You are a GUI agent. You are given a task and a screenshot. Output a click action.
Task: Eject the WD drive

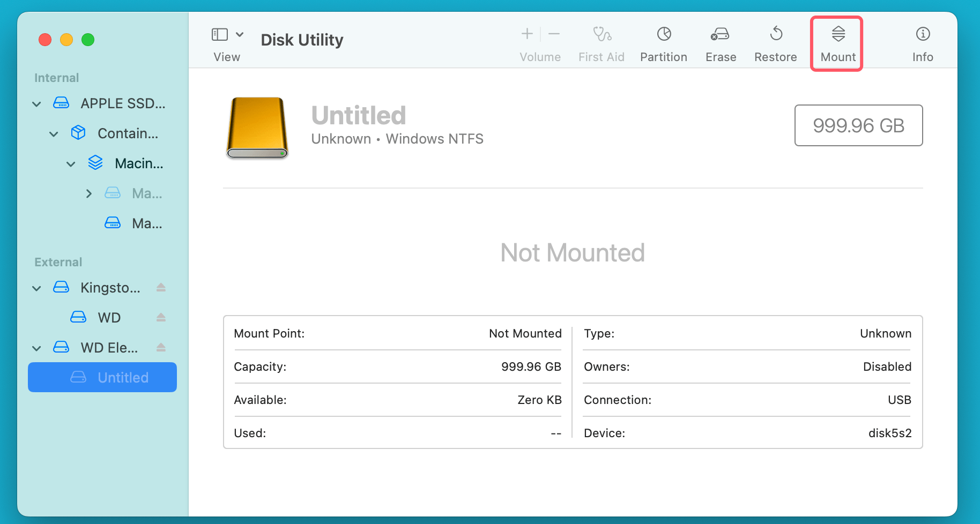click(x=161, y=317)
